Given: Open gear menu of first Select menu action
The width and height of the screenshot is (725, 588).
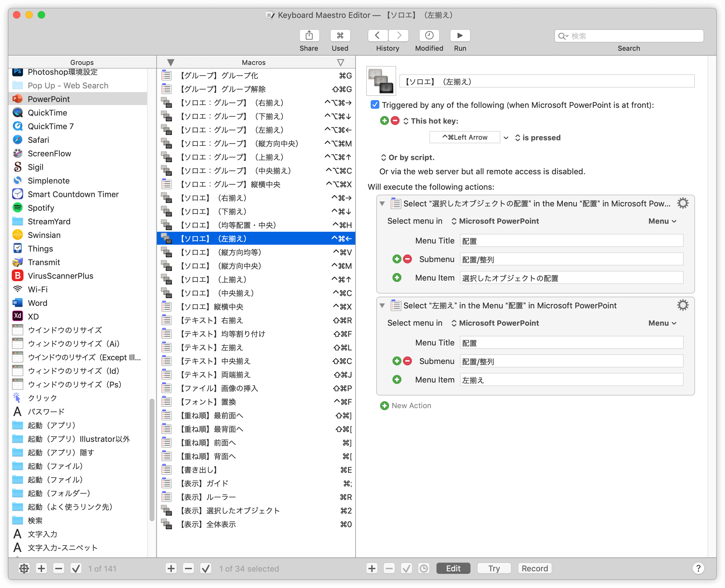Looking at the screenshot, I should tap(682, 203).
